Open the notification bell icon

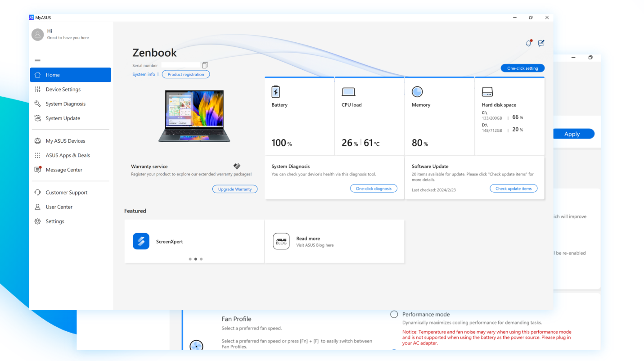529,43
